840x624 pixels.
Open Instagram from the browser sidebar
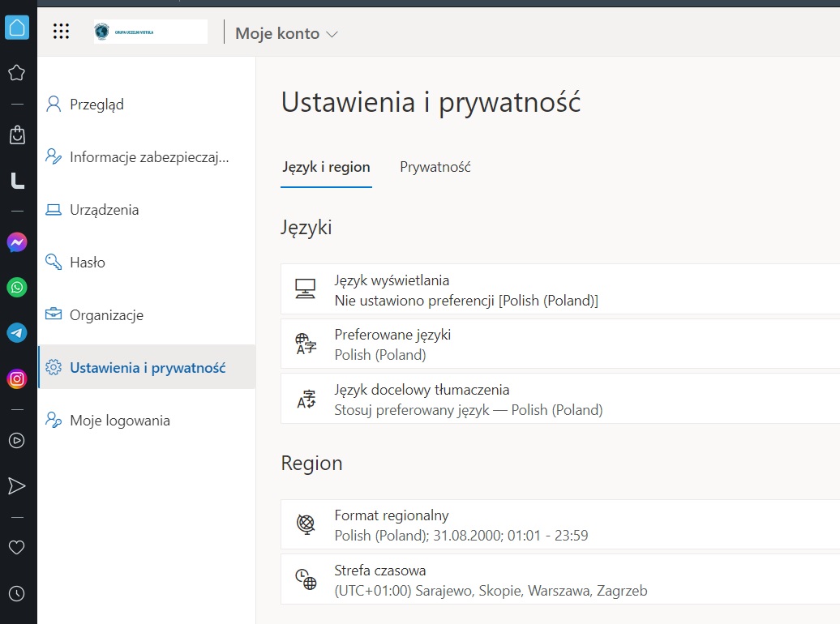(17, 378)
